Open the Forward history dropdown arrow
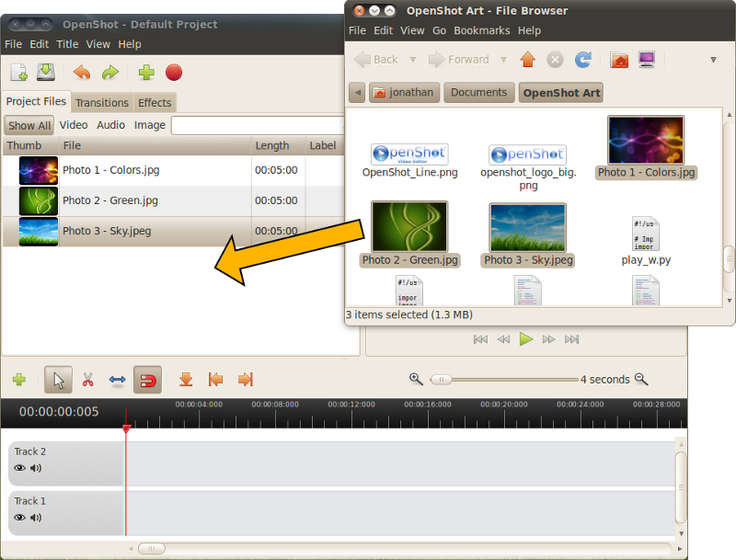The image size is (736, 560). [503, 60]
